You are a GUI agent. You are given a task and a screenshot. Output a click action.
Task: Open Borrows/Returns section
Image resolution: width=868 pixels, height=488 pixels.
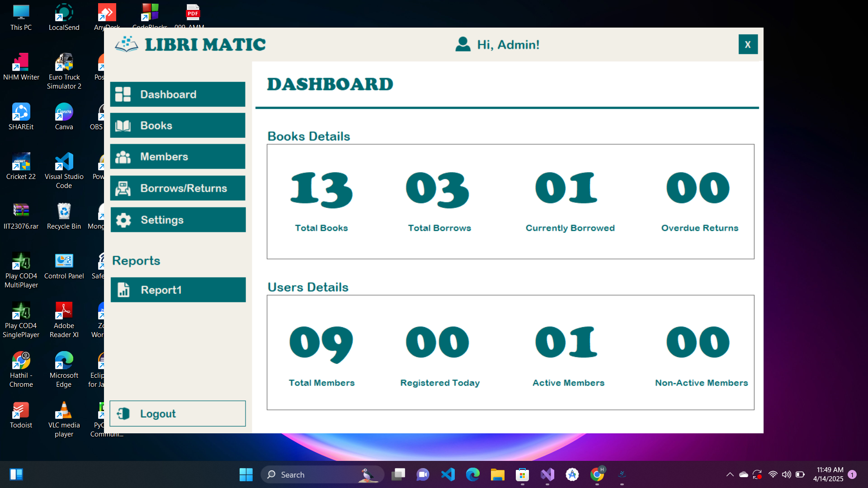[x=178, y=188]
